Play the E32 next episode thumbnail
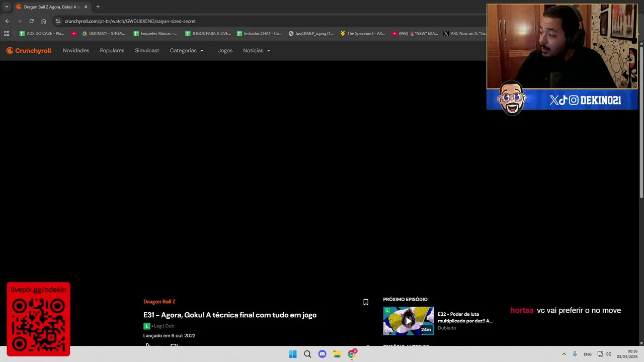The width and height of the screenshot is (644, 362). (x=409, y=321)
